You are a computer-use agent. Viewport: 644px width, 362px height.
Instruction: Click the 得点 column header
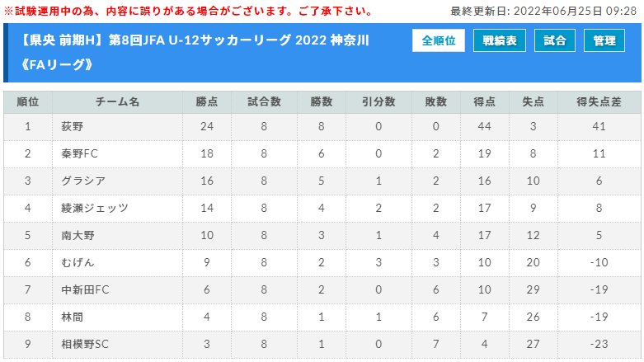484,102
